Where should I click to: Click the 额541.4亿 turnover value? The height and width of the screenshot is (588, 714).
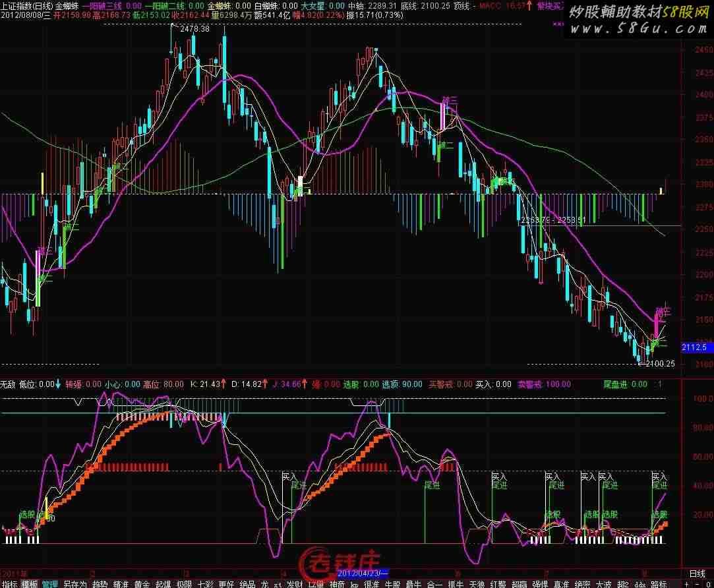[x=272, y=15]
